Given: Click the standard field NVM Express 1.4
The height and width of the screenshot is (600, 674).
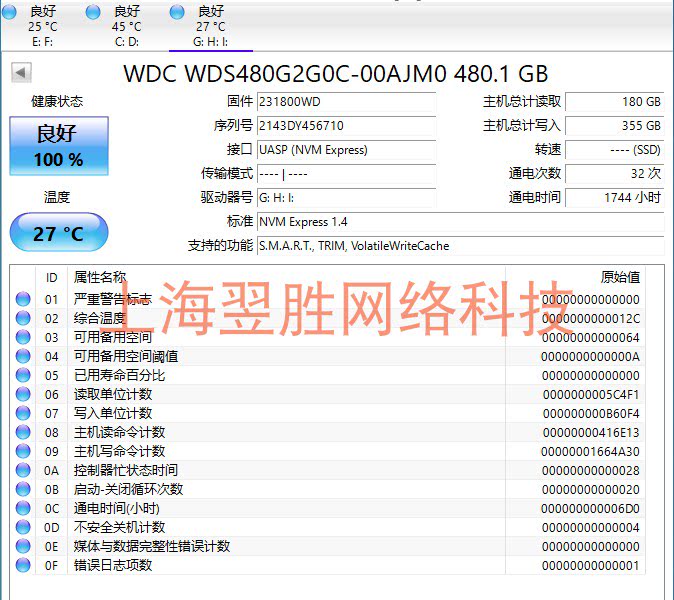Looking at the screenshot, I should click(461, 222).
